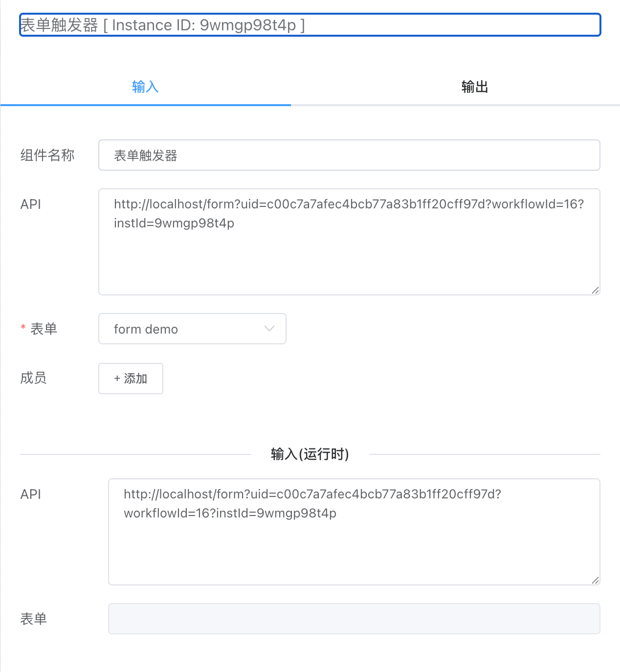
Task: Click the + 添加 button to add a member
Action: [x=130, y=378]
